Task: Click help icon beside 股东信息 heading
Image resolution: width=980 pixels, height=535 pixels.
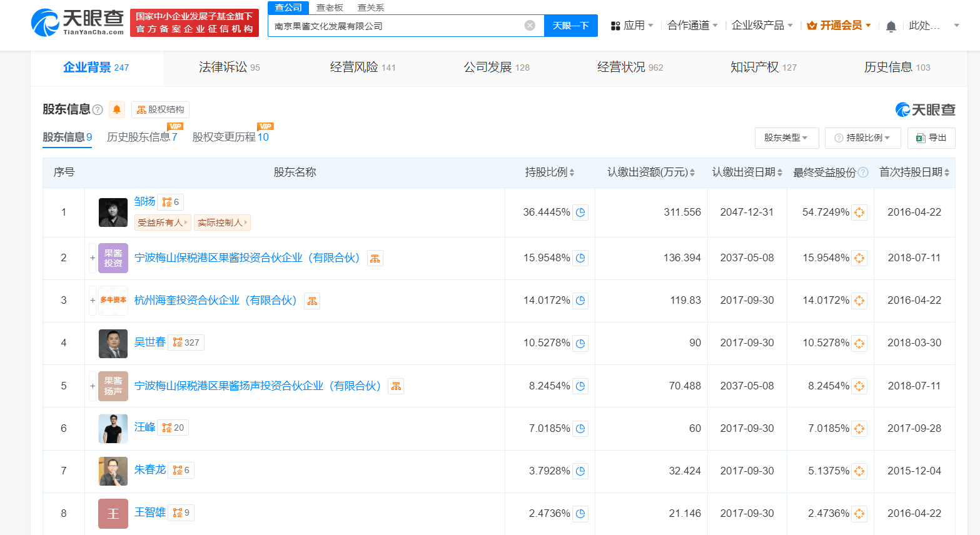Action: pos(98,110)
